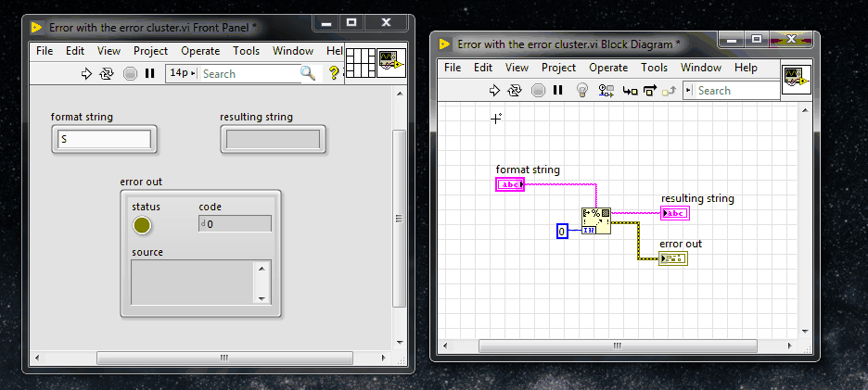This screenshot has height=390, width=868.
Task: Click the format string input field
Action: 104,139
